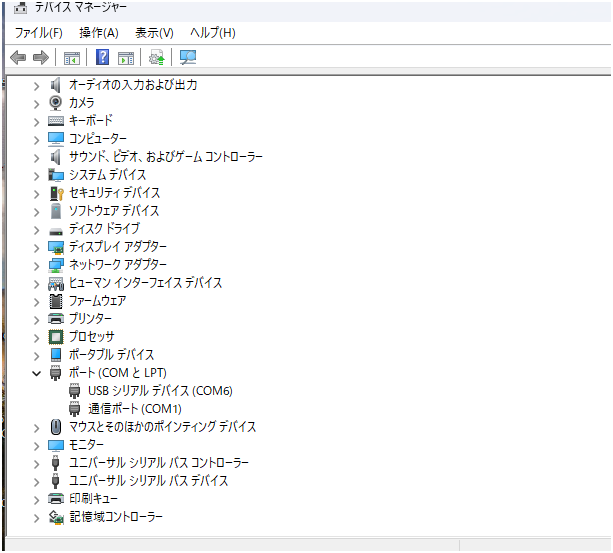Viewport: 613px width, 553px height.
Task: Expand the ヒューマン インターフェイス デバイス category
Action: tap(36, 284)
